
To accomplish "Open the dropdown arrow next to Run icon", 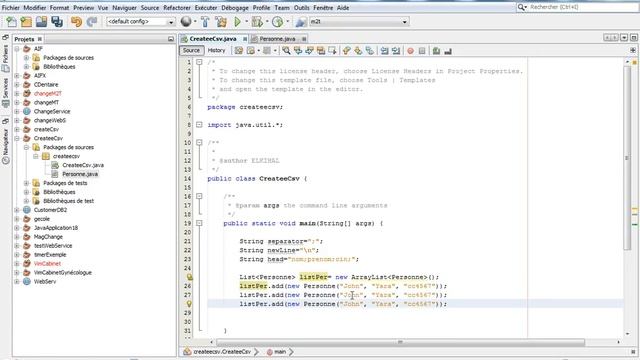I will (x=246, y=22).
